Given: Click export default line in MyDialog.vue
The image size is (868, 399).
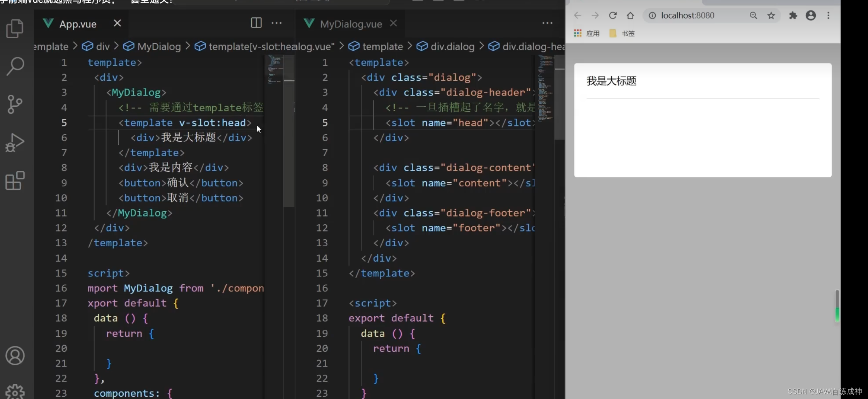Looking at the screenshot, I should (397, 318).
